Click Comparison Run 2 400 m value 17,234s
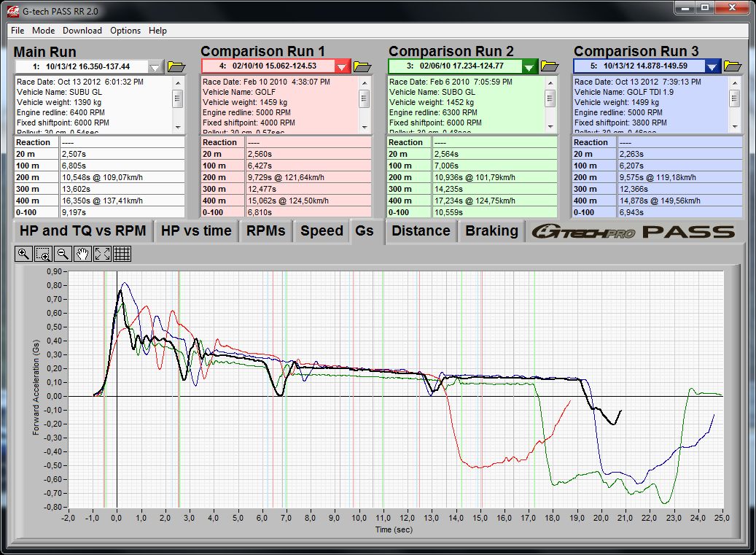 [495, 201]
